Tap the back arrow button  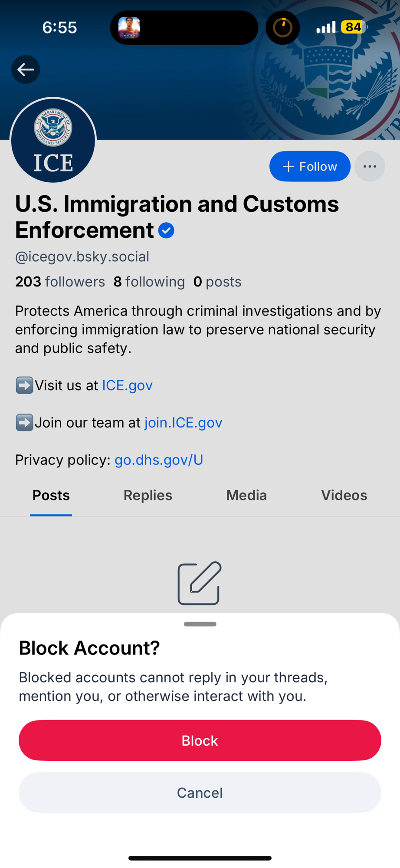pos(26,69)
